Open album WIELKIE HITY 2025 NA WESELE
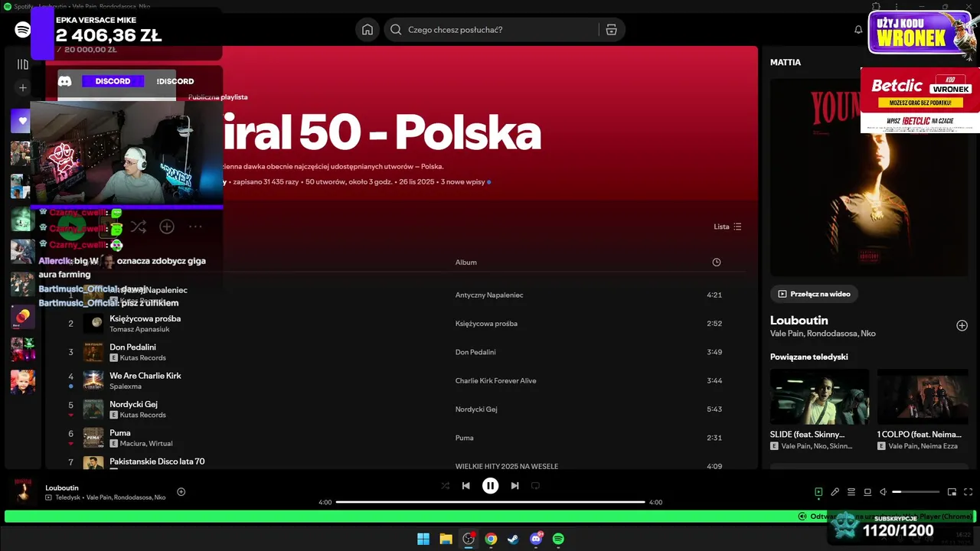980x551 pixels. click(507, 466)
